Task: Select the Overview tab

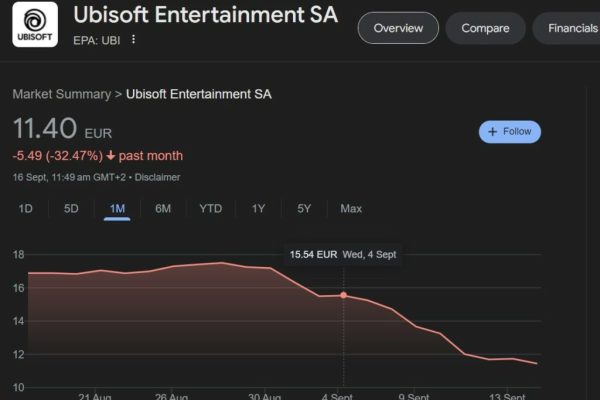Action: [398, 28]
